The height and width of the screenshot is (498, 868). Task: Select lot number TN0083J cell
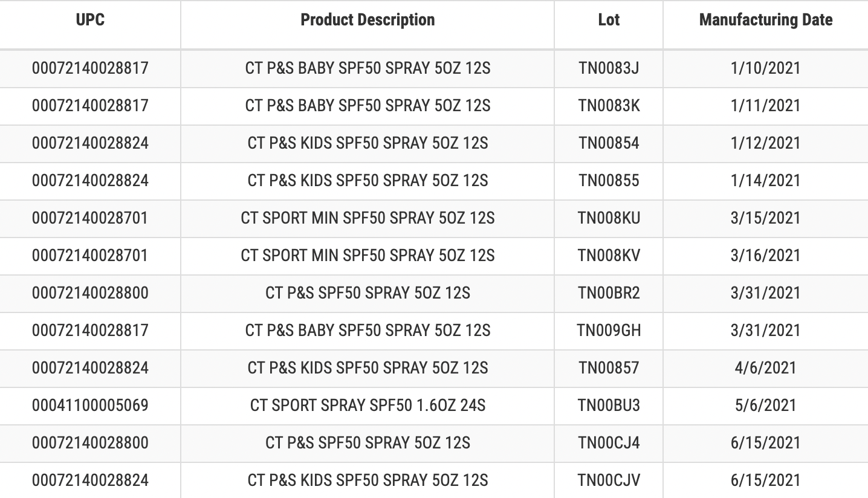[x=609, y=68]
